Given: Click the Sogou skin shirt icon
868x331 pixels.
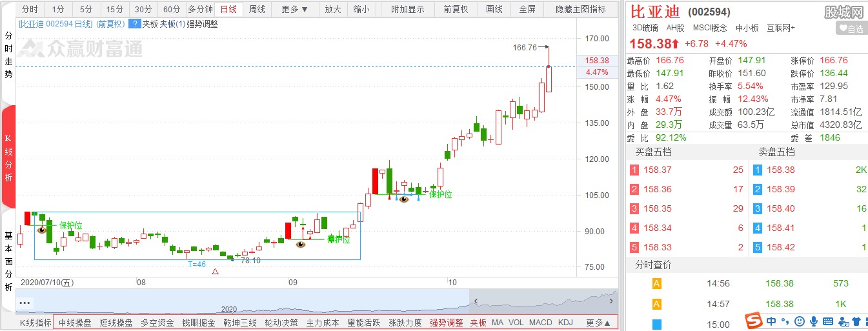Looking at the screenshot, I should (x=856, y=321).
